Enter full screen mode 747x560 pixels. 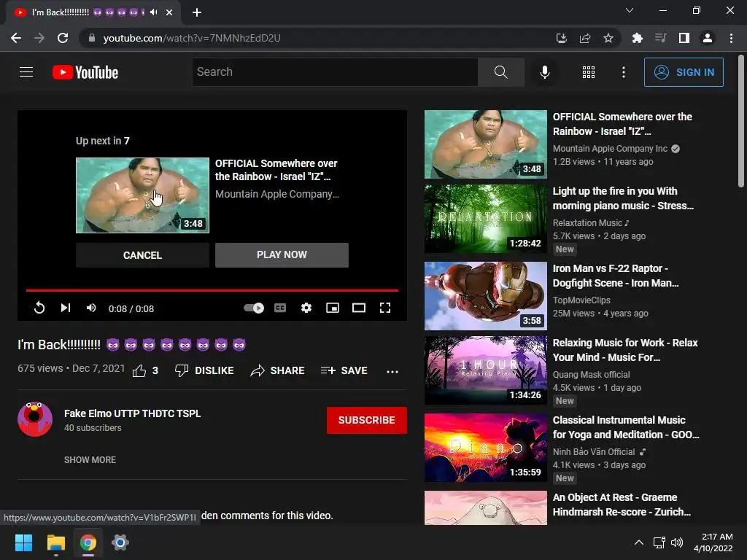coord(385,308)
